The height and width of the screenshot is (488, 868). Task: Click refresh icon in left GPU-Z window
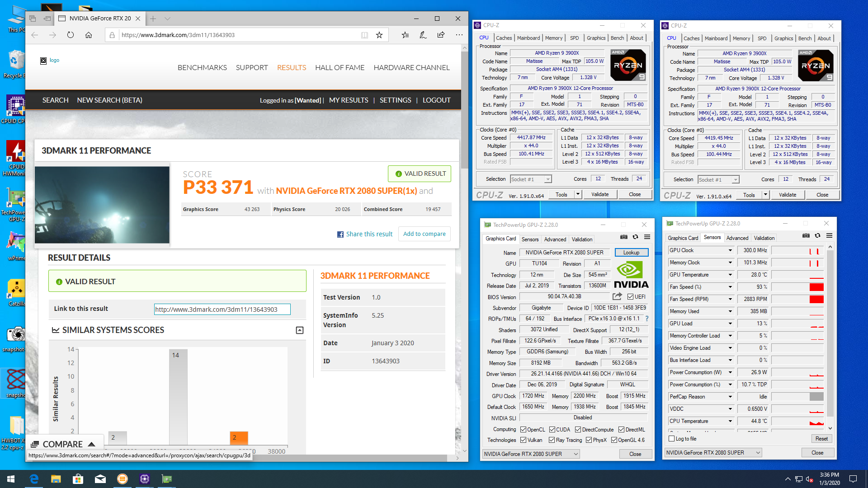635,237
